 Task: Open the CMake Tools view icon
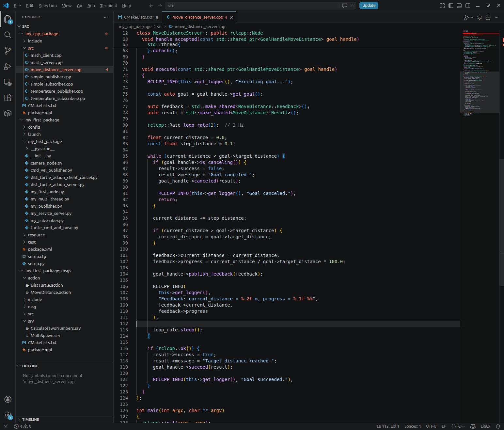pos(8,113)
